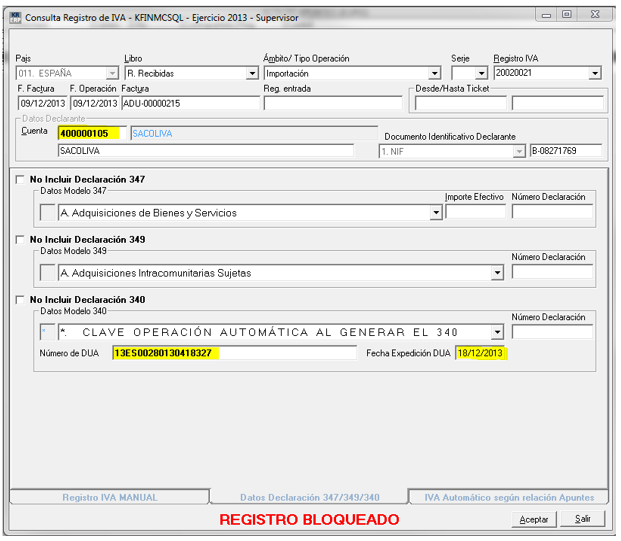Open the Registro IVA dropdown
Viewport: 621px width, 541px height.
point(595,73)
